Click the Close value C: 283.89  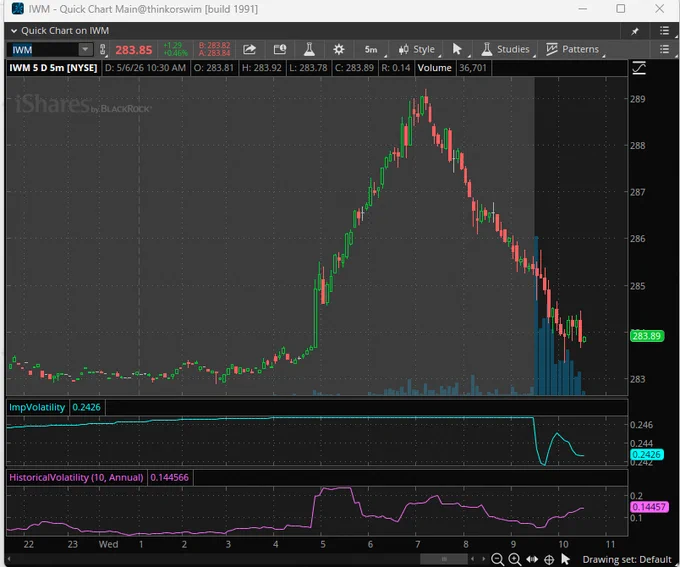tap(354, 68)
